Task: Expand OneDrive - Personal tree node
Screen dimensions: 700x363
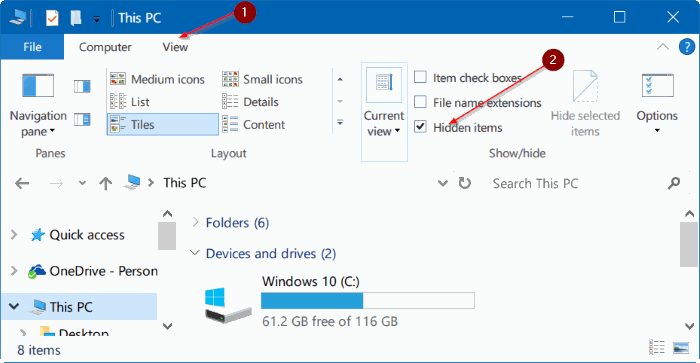Action: coord(14,271)
